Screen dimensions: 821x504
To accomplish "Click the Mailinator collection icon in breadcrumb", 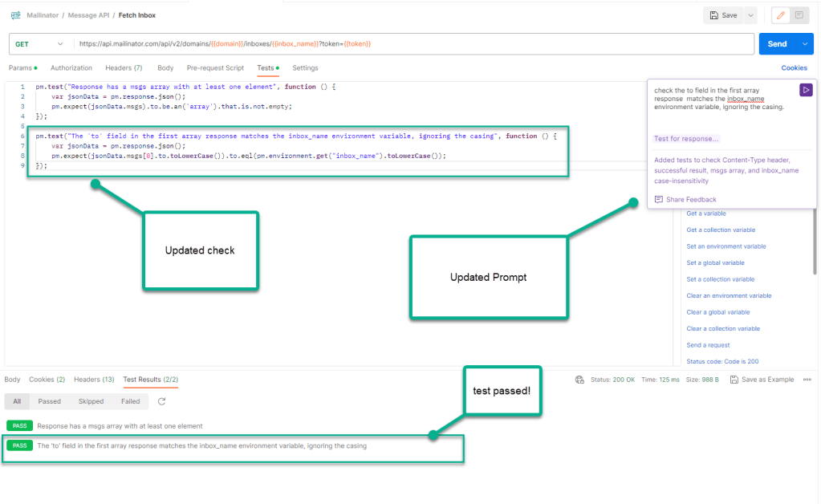I will point(15,15).
